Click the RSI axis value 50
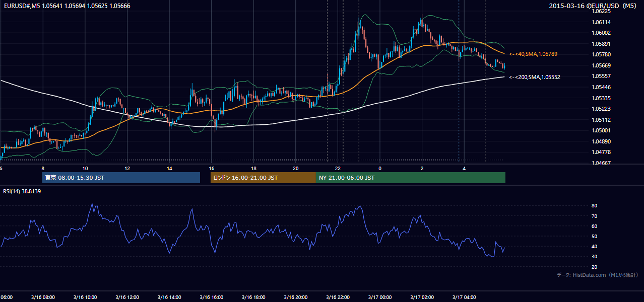This screenshot has height=302, width=644. (595, 236)
